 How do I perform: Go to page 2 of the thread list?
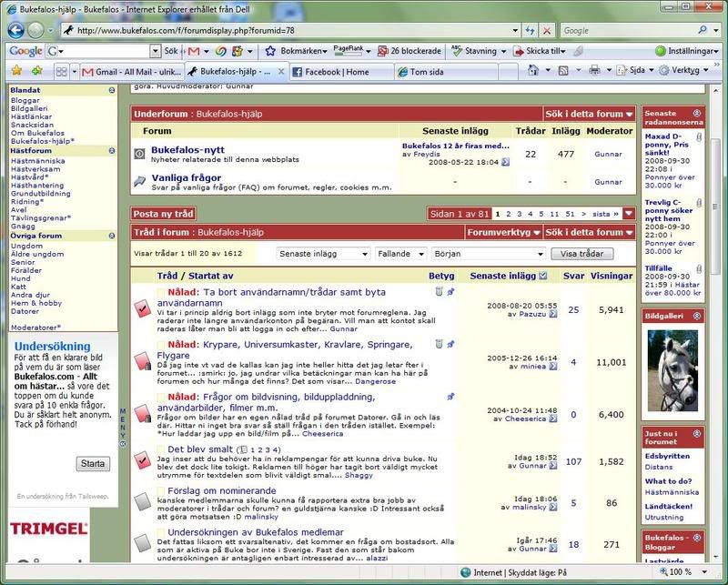pyautogui.click(x=509, y=214)
